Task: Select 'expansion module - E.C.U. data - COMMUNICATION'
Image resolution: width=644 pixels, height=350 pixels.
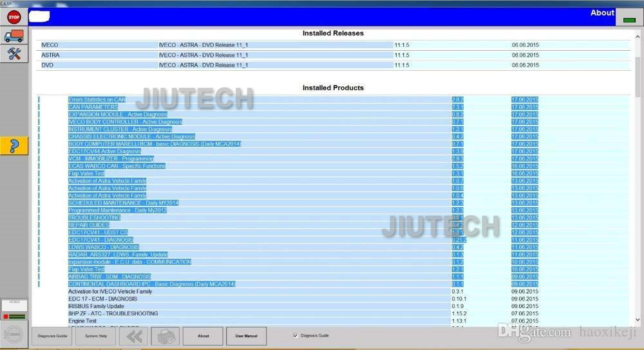Action: click(x=333, y=262)
